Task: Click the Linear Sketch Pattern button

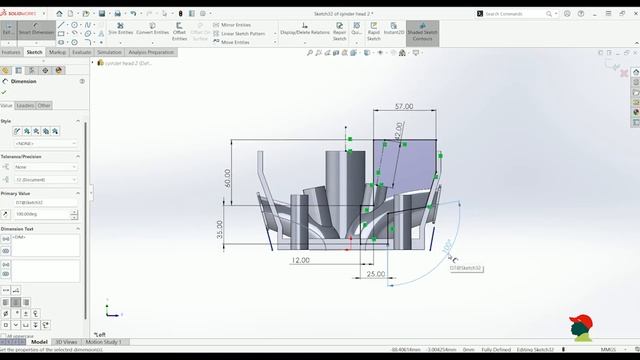Action: [240, 33]
